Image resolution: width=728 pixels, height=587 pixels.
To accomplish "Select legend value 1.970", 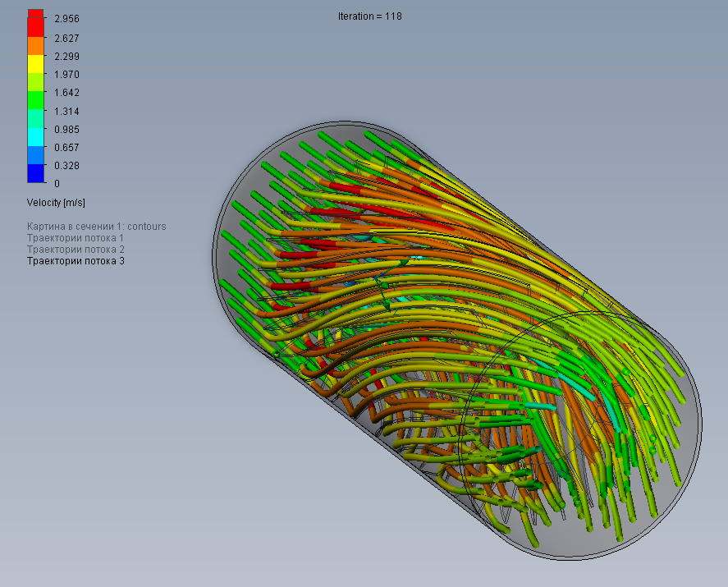I will pos(66,75).
